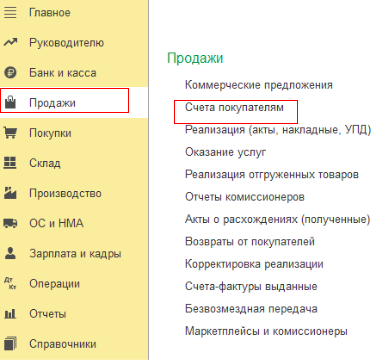Click the stacked books icon for Справочники
Viewport: 383px width, 360px height.
[x=10, y=343]
